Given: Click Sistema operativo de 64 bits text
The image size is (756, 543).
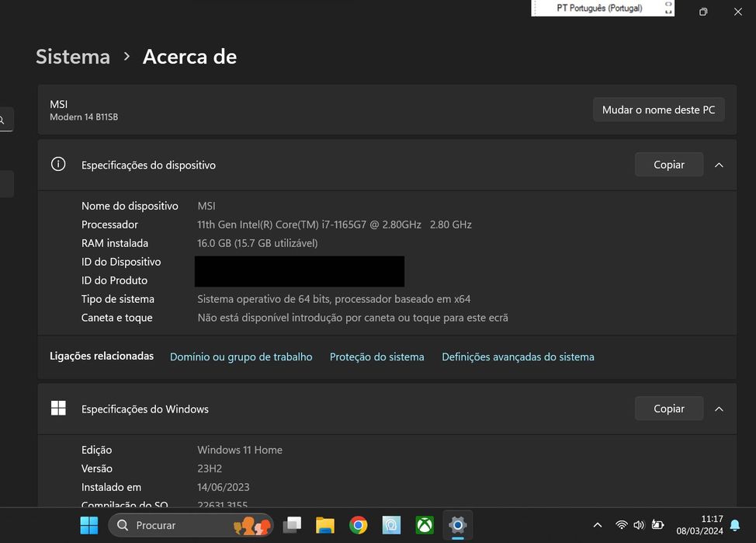Looking at the screenshot, I should (334, 299).
